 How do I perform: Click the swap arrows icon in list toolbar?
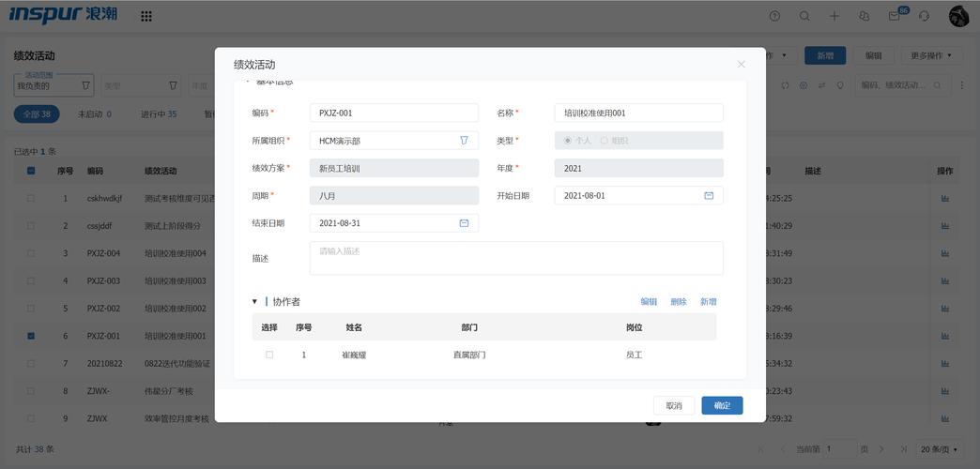[x=822, y=85]
